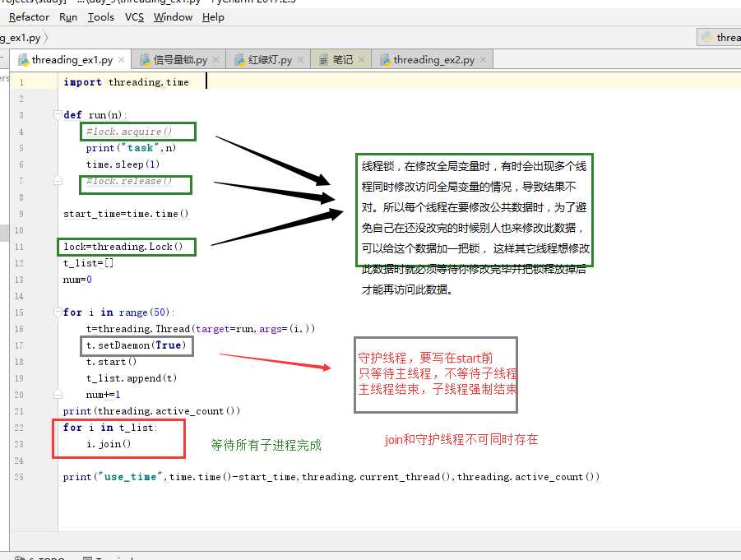This screenshot has height=560, width=741.
Task: Click the 'def run(n):' line
Action: click(95, 115)
